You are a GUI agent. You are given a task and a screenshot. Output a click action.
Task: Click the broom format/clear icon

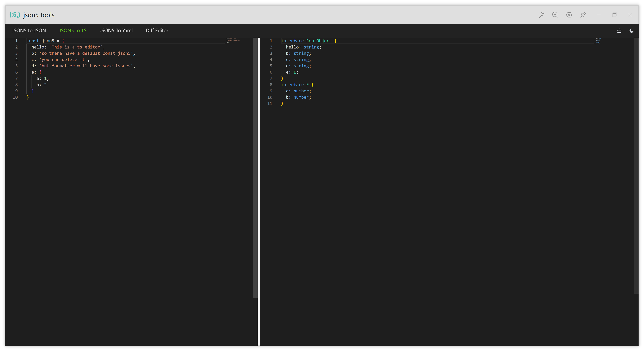pyautogui.click(x=619, y=31)
